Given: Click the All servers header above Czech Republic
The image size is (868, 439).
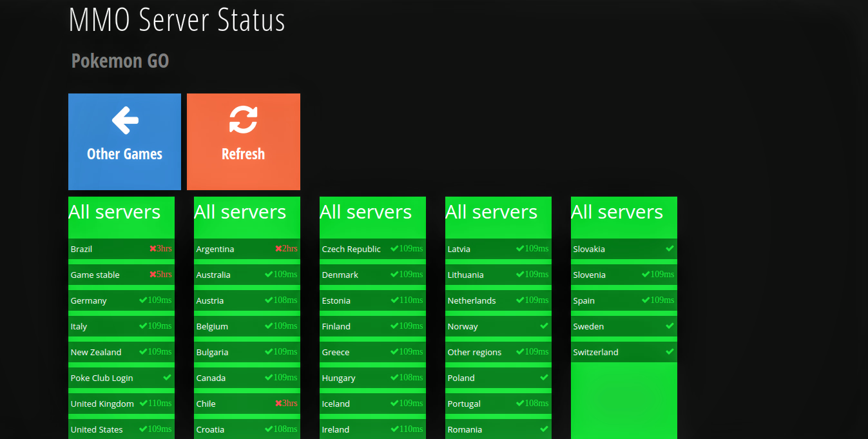Looking at the screenshot, I should tap(366, 212).
